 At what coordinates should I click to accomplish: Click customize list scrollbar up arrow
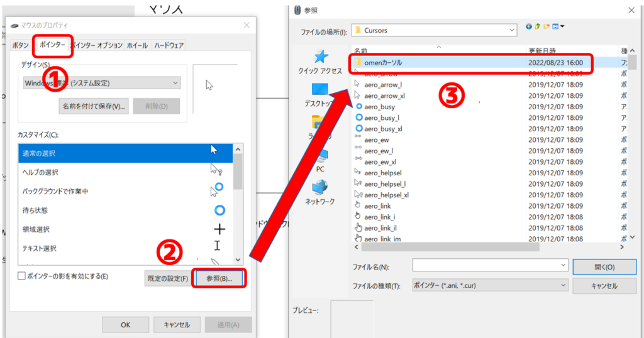[238, 149]
